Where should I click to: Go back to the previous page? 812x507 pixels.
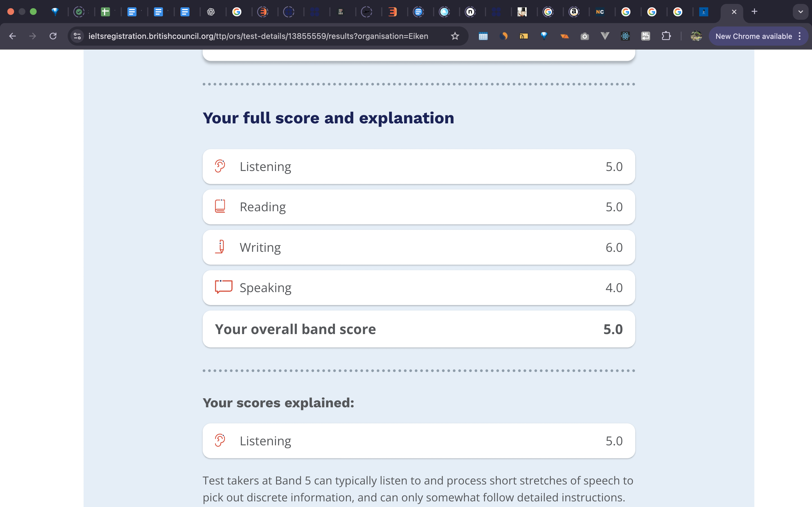coord(12,36)
